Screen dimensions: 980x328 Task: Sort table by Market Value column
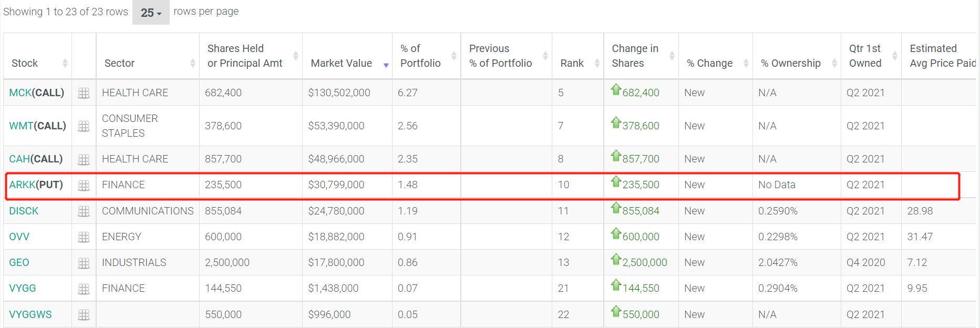coord(342,63)
